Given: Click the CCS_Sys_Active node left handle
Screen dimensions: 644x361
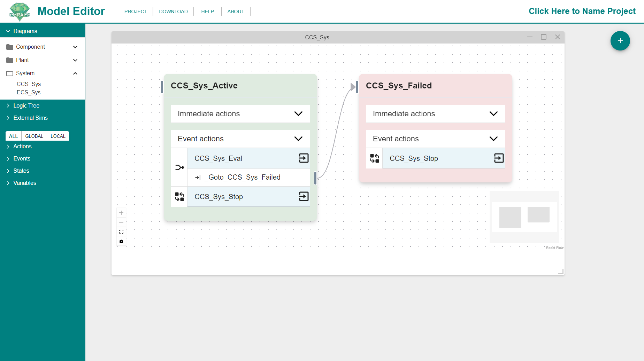Looking at the screenshot, I should (162, 87).
